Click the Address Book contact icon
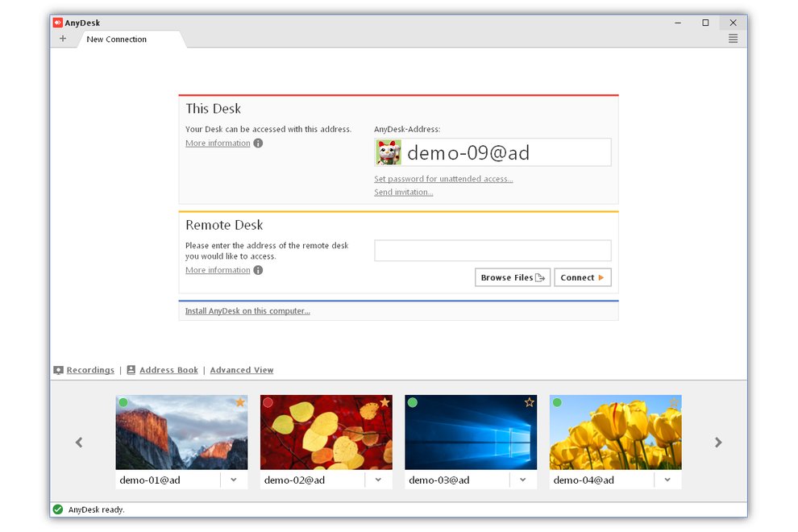 coord(131,370)
